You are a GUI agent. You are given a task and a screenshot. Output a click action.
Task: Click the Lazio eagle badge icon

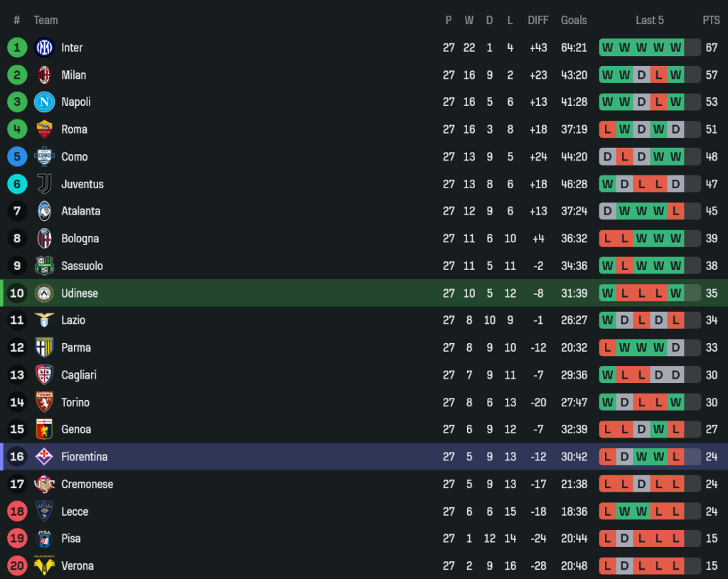[44, 320]
